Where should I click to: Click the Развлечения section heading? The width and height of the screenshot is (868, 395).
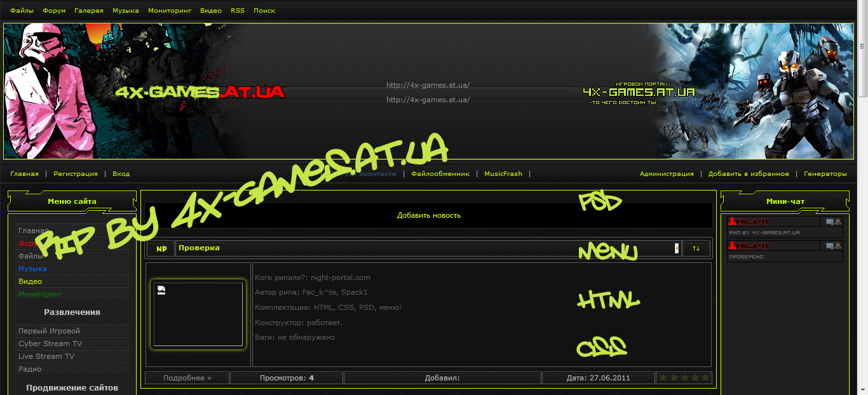(72, 312)
